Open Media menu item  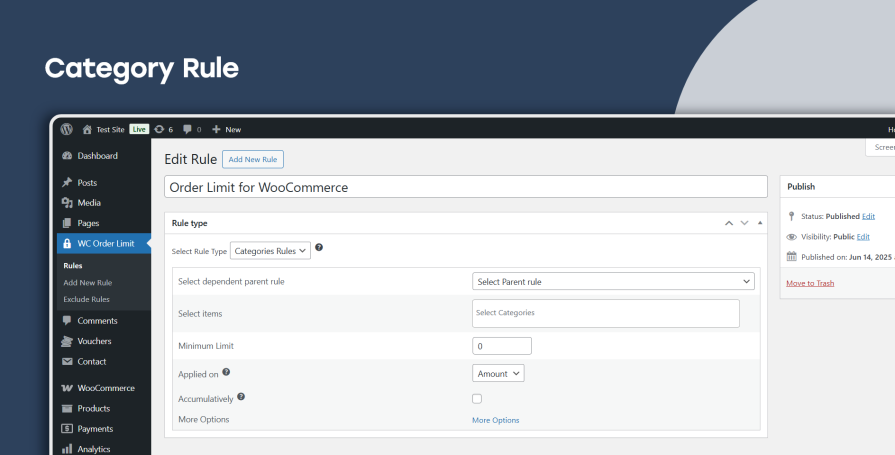click(x=89, y=203)
